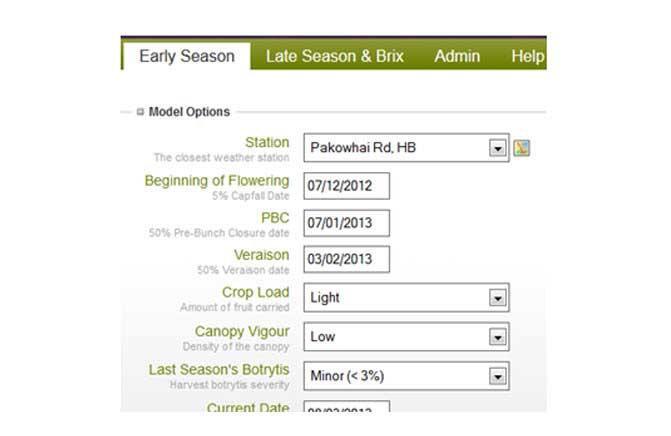Click the Station field label
Viewport: 671px width, 436px height.
click(267, 143)
